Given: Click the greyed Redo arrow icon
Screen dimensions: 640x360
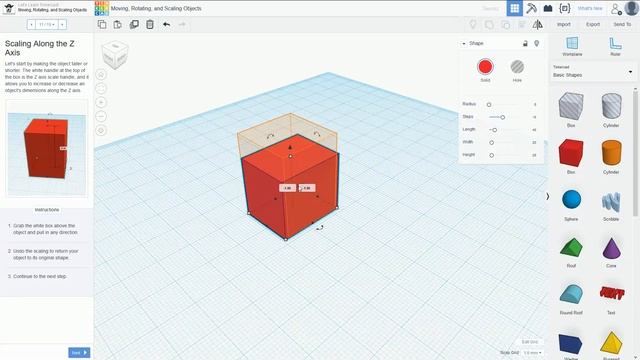Looking at the screenshot, I should click(182, 24).
